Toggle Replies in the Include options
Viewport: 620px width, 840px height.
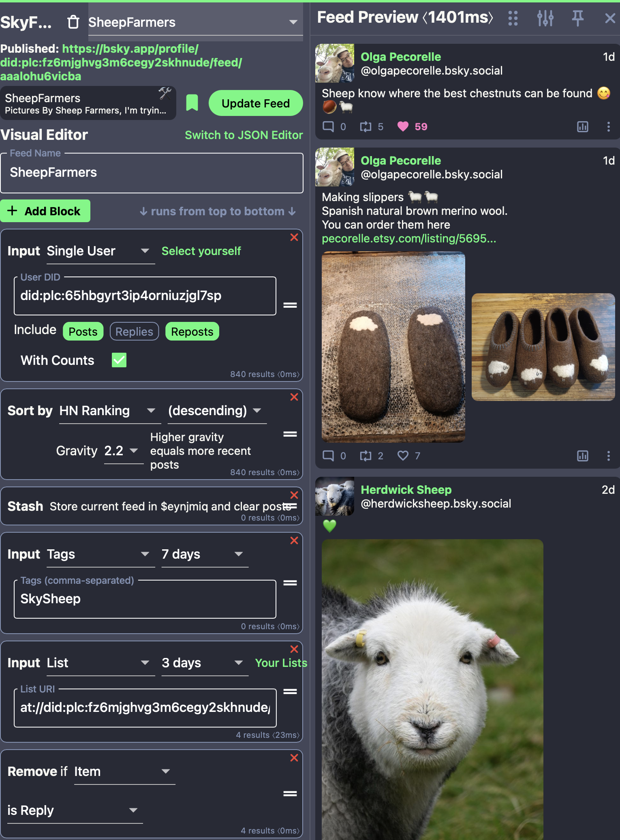pos(134,332)
